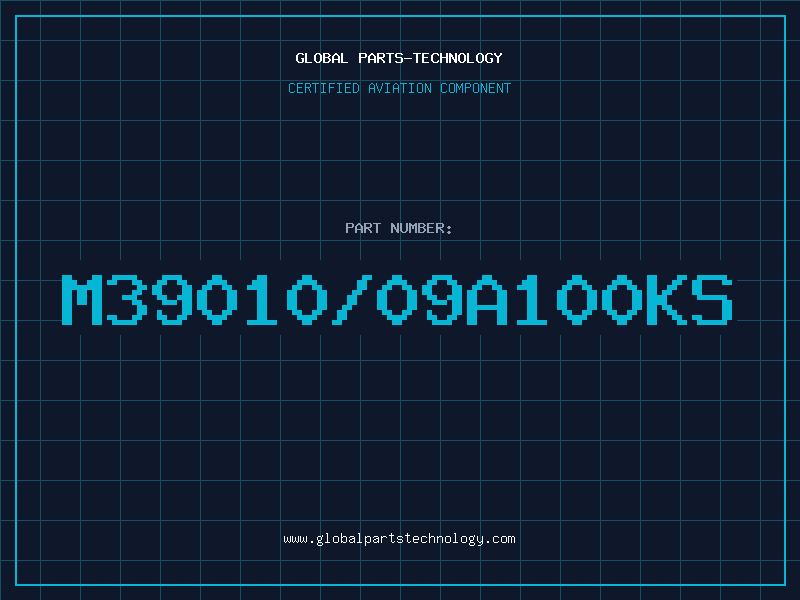Click the word PART in the label

pos(363,228)
